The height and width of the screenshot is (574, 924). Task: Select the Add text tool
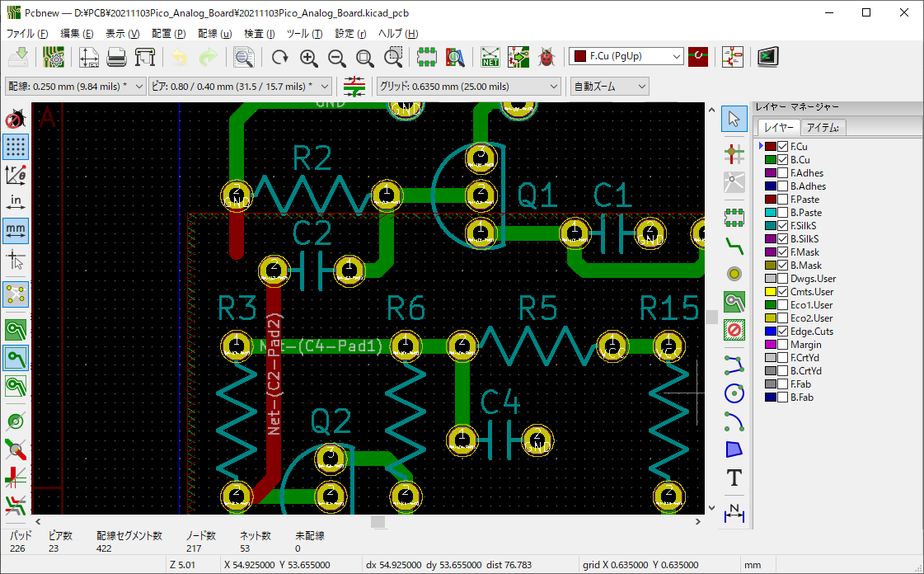pyautogui.click(x=734, y=478)
